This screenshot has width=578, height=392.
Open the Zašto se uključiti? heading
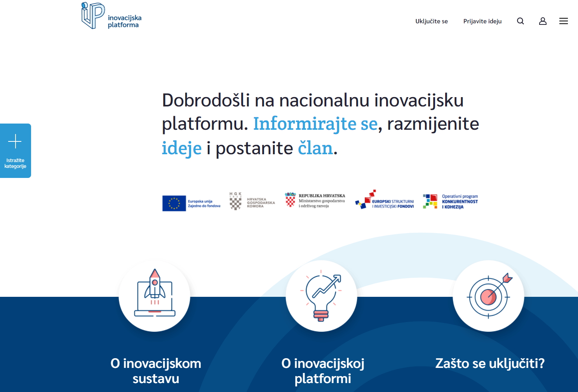click(489, 363)
